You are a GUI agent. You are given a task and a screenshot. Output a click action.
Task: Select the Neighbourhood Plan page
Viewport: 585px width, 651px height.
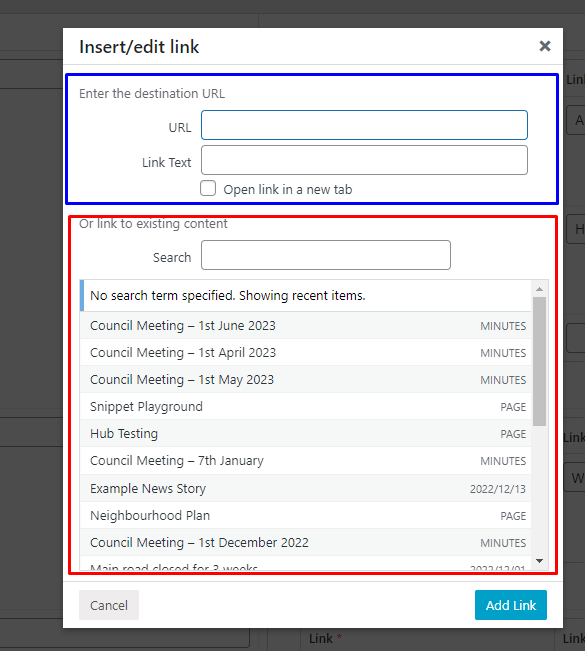306,515
